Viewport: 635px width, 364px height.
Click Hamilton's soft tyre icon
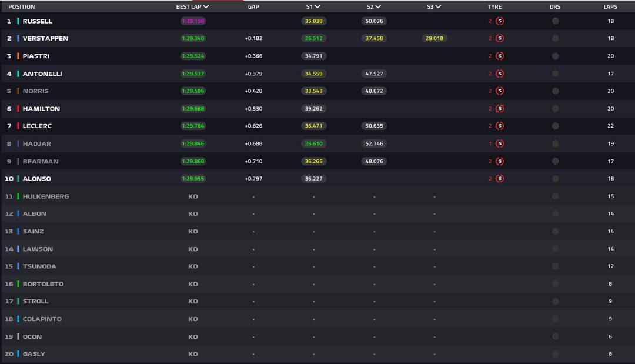point(500,109)
